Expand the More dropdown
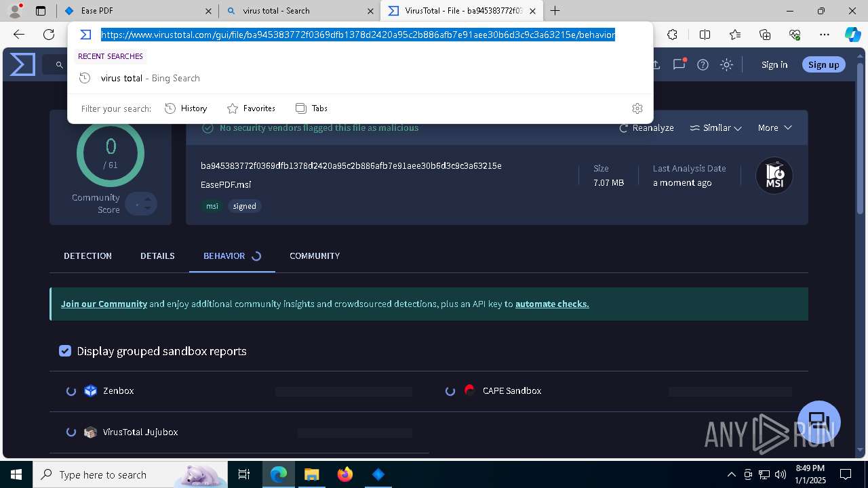 (x=775, y=127)
